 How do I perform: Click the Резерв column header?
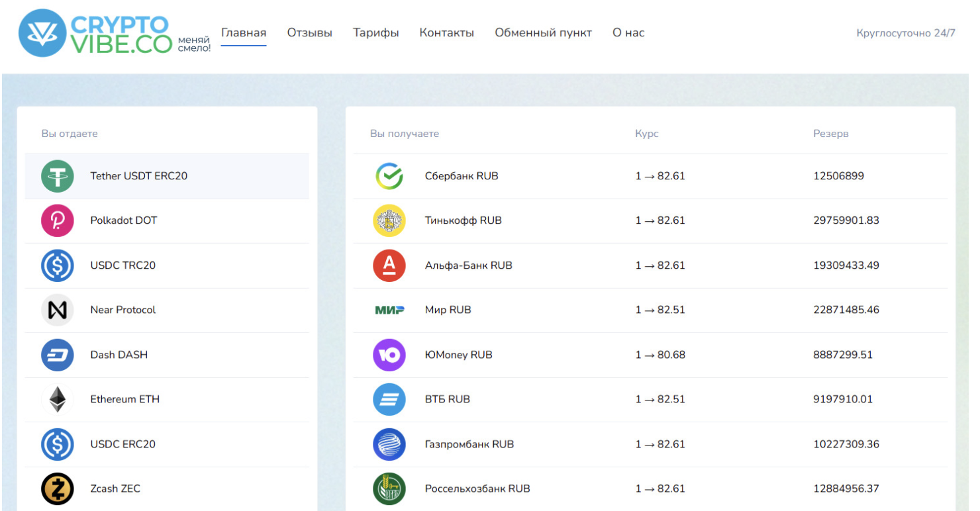click(x=831, y=134)
